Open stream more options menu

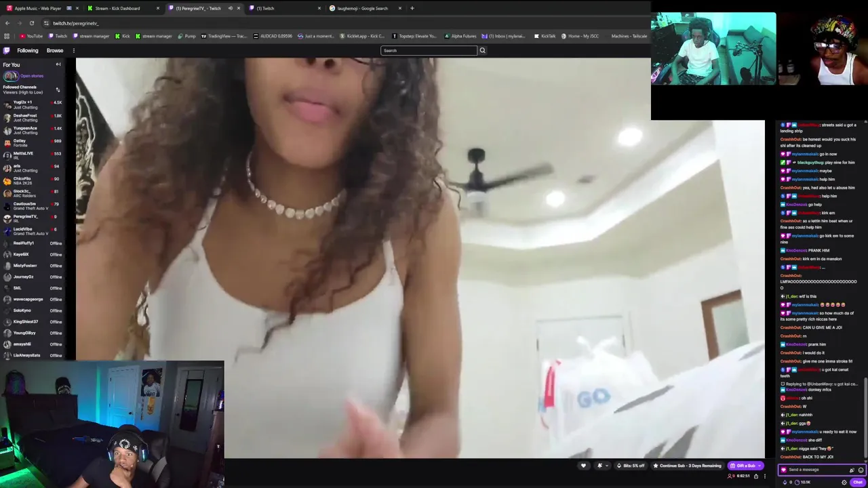[764, 476]
